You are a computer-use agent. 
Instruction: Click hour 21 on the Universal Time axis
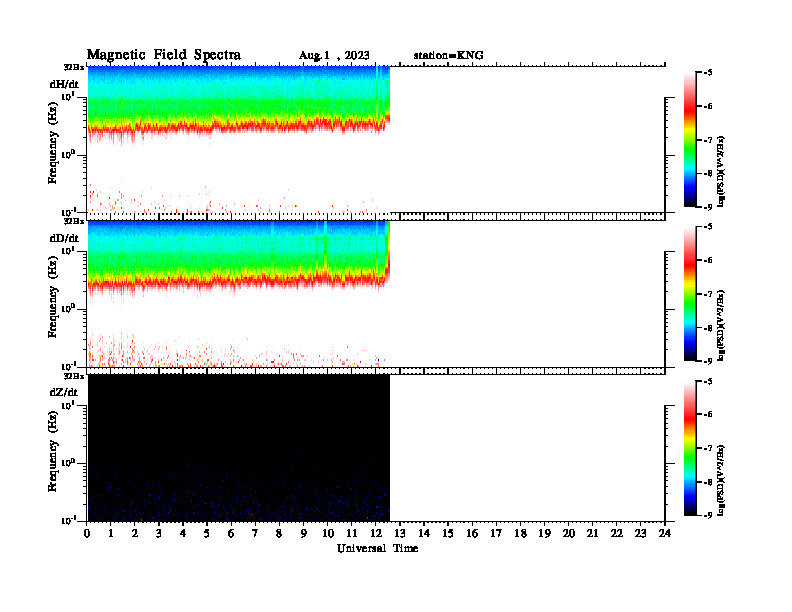click(x=592, y=533)
